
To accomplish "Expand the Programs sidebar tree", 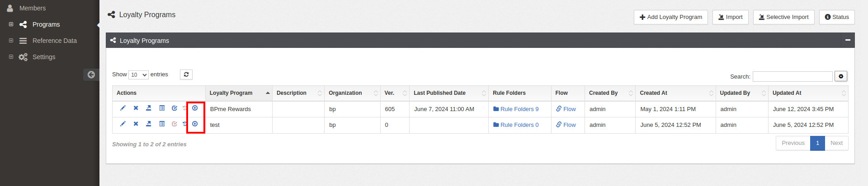I will pyautogui.click(x=11, y=24).
